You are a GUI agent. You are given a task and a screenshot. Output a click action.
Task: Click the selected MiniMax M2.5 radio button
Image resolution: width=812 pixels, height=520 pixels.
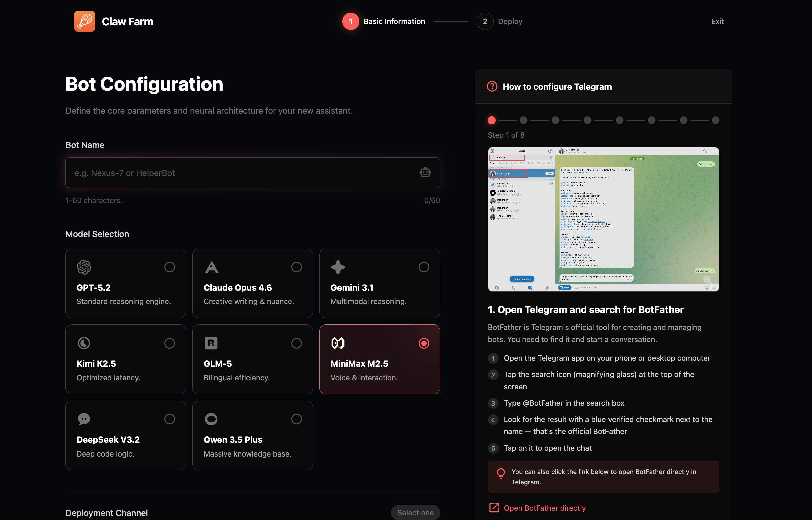424,343
